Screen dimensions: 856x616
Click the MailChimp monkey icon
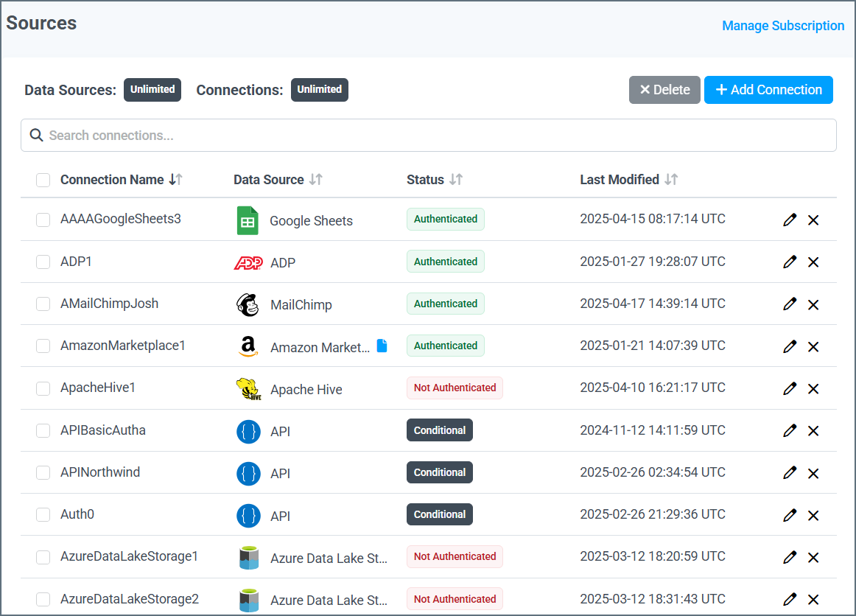(248, 304)
